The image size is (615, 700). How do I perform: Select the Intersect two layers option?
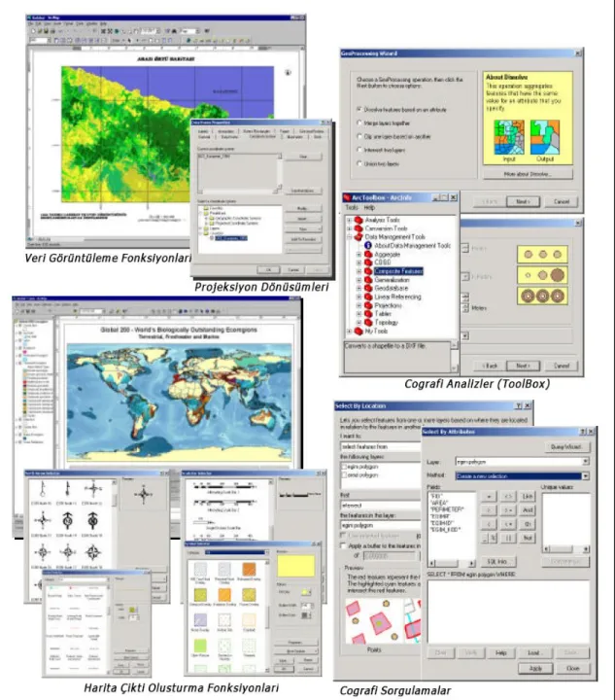359,150
